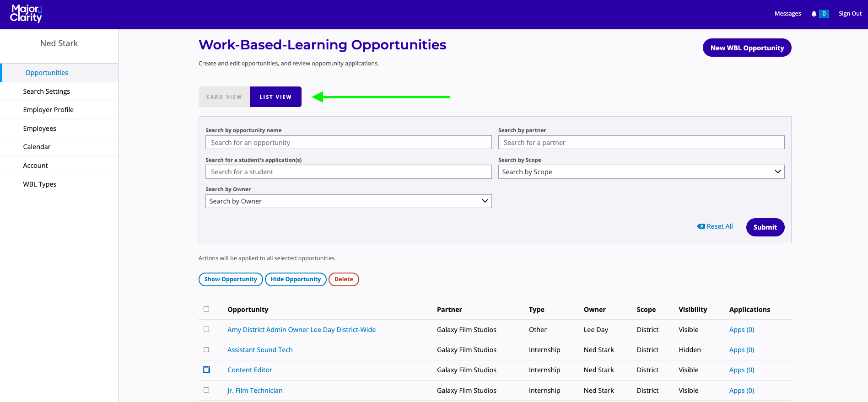The width and height of the screenshot is (868, 402).
Task: Click the Major Clarity logo
Action: tap(26, 14)
